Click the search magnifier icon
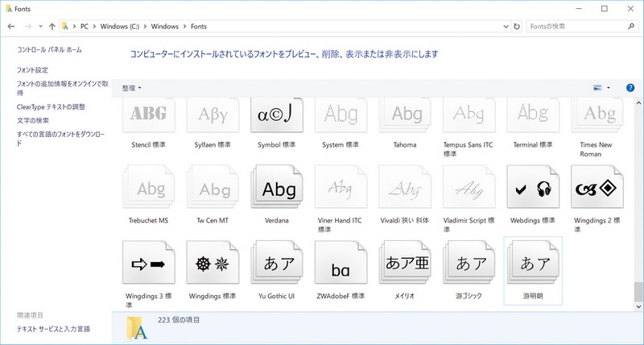Viewport: 644px width, 345px height. [x=631, y=27]
